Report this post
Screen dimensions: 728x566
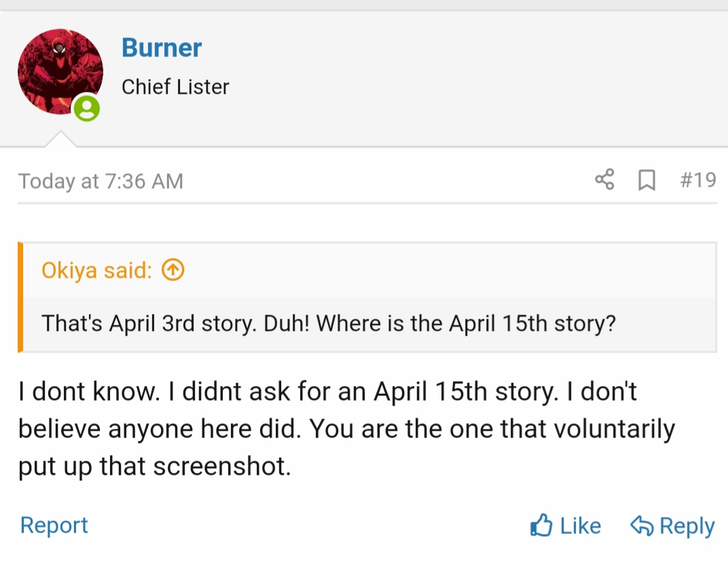coord(54,525)
